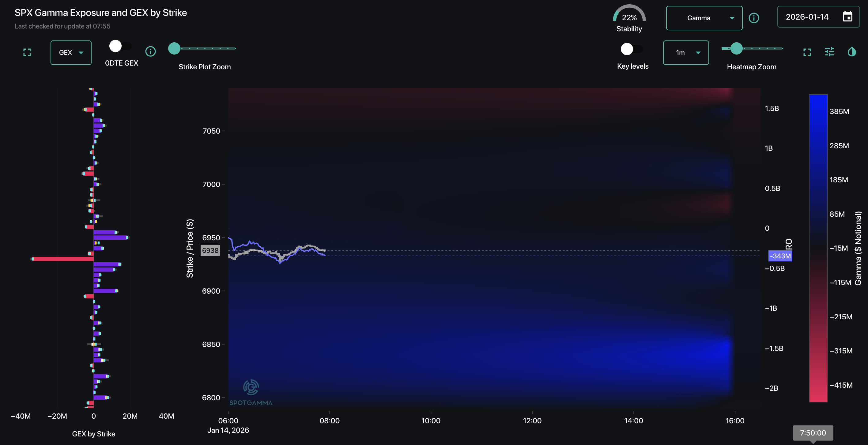Expand the GEX by Strike plot fullscreen

[x=27, y=52]
